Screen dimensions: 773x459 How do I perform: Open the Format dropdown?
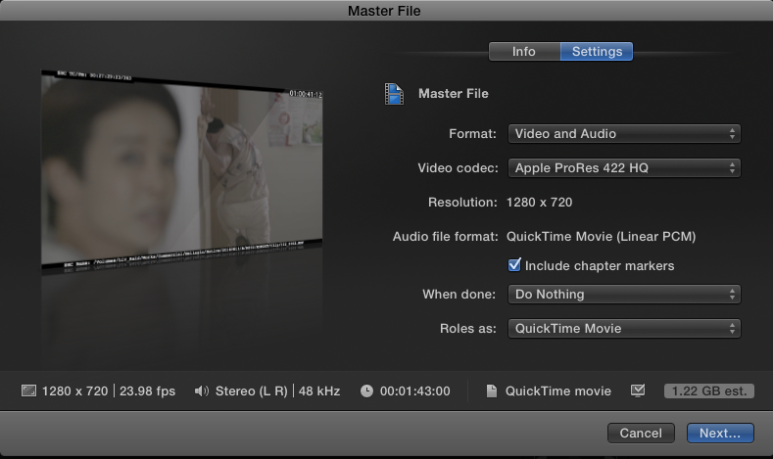point(624,134)
